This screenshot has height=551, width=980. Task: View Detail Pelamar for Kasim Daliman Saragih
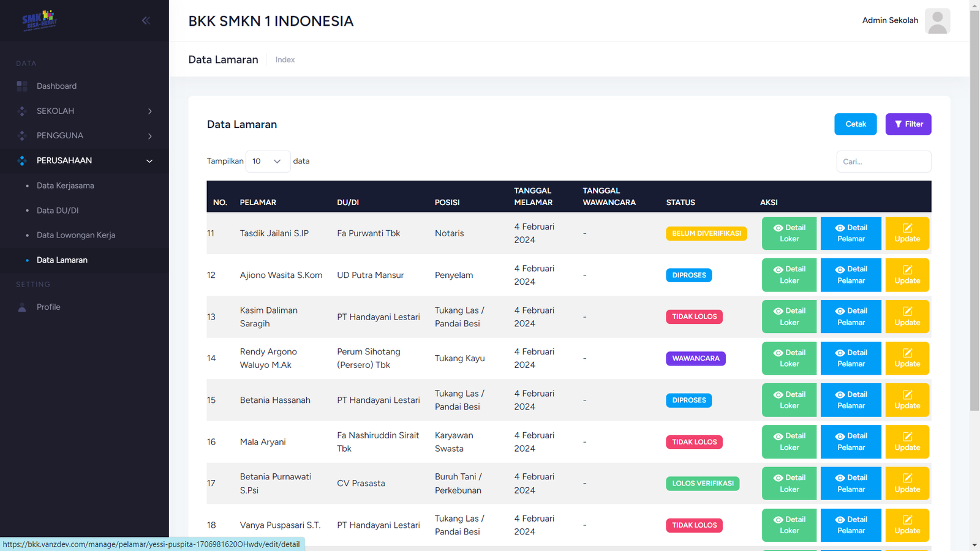coord(851,317)
